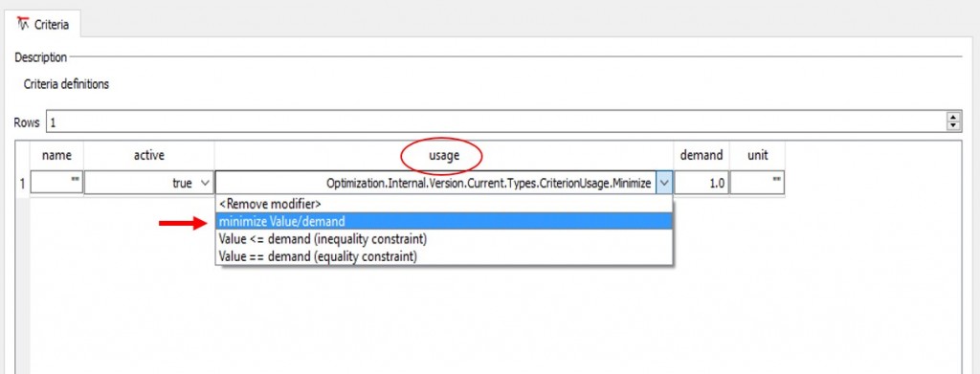Screen dimensions: 980x374
Task: Select row number 1 header
Action: [23, 183]
